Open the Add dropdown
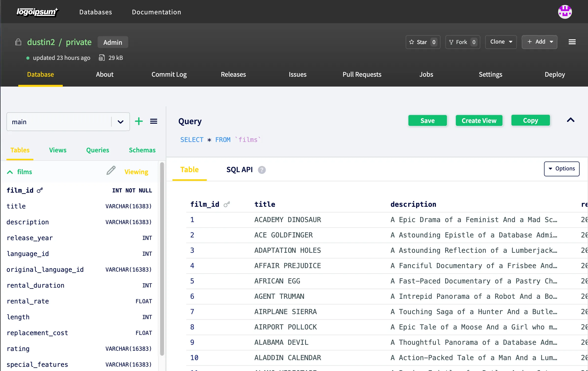 click(x=540, y=42)
